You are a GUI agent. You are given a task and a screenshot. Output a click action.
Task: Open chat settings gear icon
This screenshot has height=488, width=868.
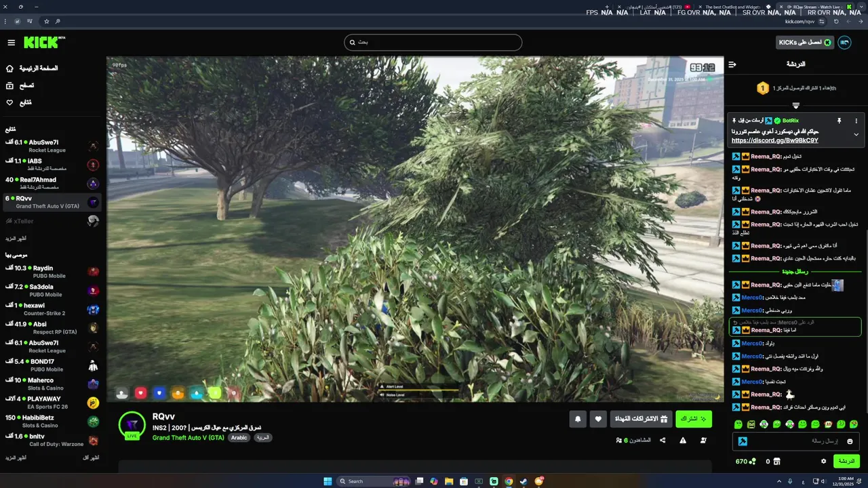point(824,461)
